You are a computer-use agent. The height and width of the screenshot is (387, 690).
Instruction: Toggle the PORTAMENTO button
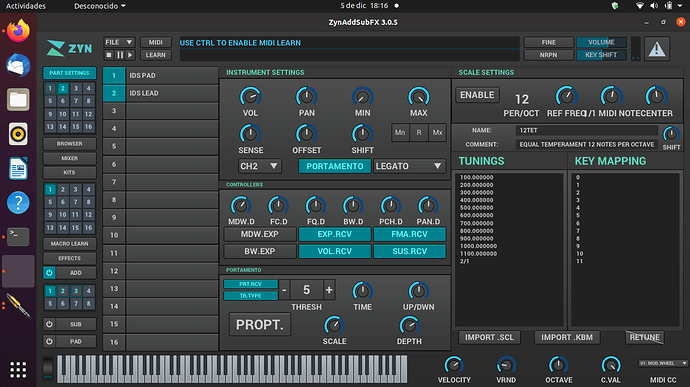[x=334, y=166]
